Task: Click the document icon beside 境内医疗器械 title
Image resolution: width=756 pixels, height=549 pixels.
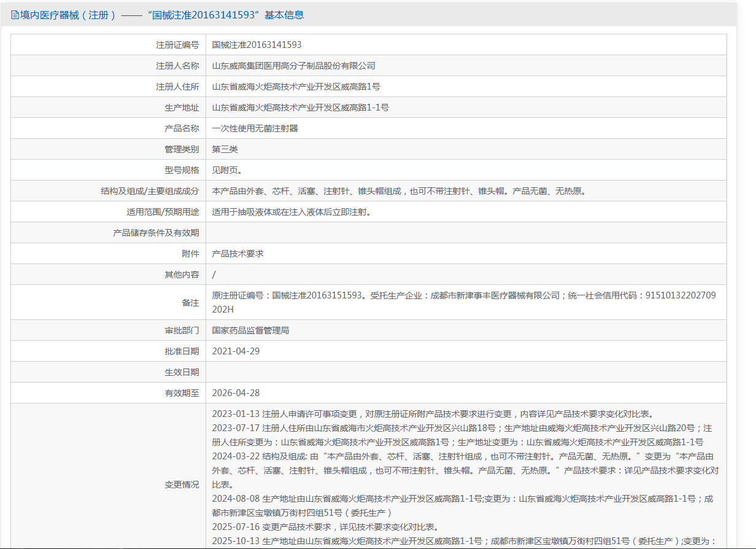Action: tap(15, 15)
